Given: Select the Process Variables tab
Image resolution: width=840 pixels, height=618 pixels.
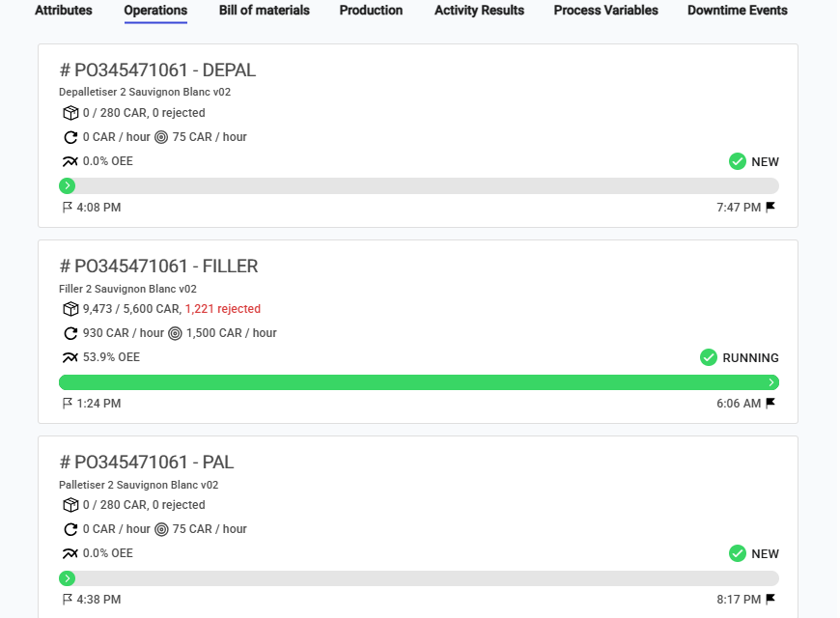Looking at the screenshot, I should pos(606,11).
